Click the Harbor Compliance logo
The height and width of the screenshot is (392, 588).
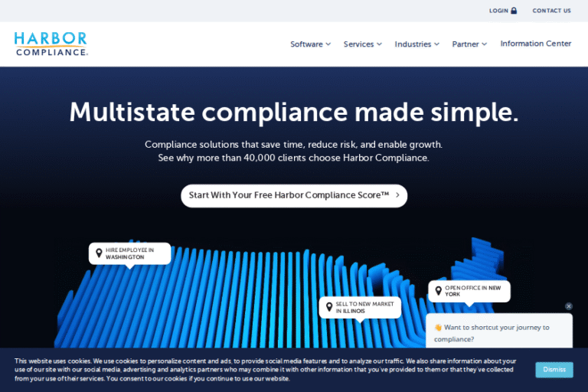coord(51,44)
